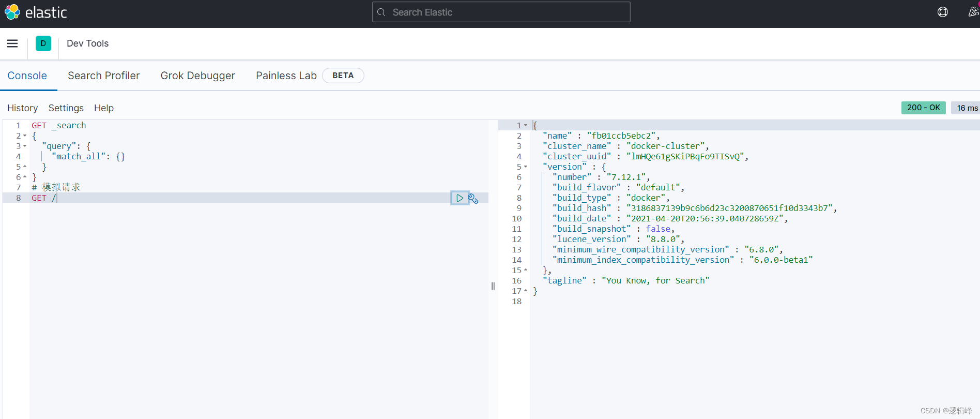Viewport: 980px width, 419px height.
Task: Run the request with play icon
Action: [x=460, y=198]
